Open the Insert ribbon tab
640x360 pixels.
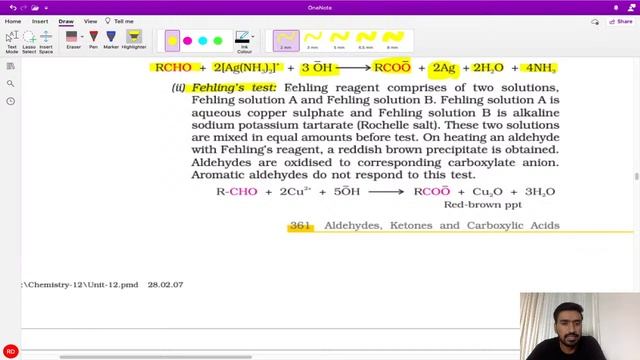coord(40,21)
